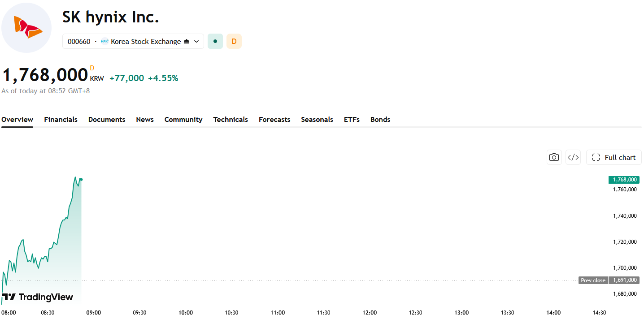The width and height of the screenshot is (644, 319).
Task: Click the embed code icon
Action: pos(573,157)
